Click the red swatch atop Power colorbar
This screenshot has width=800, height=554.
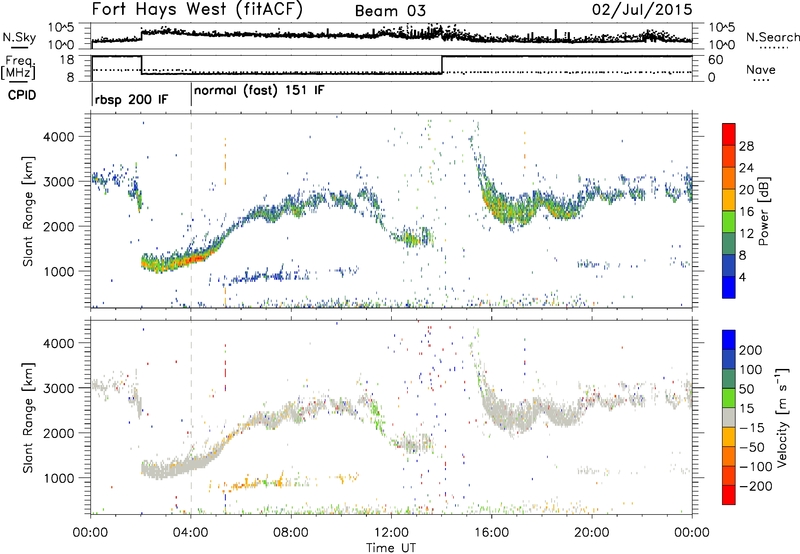coord(729,135)
